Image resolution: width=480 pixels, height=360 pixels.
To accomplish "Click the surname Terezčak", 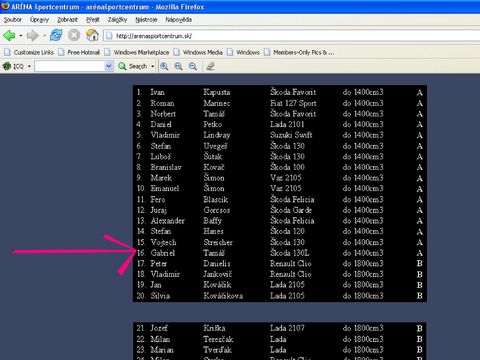I will (x=218, y=339).
